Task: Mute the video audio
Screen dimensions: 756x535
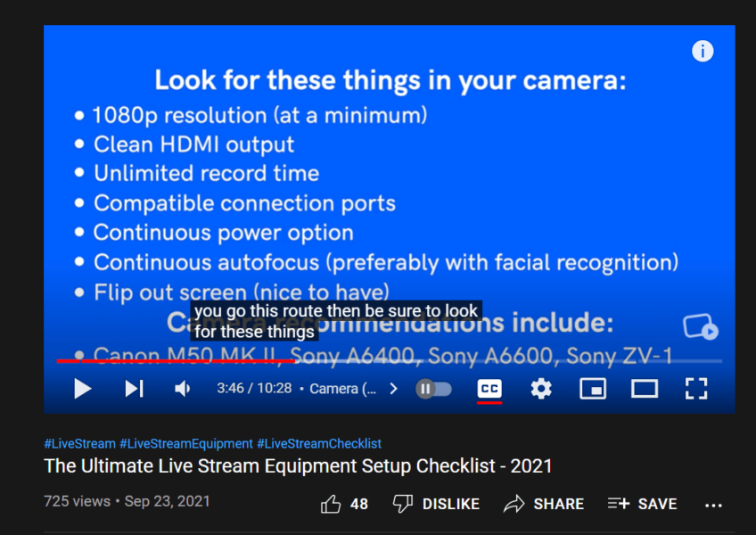Action: click(182, 389)
